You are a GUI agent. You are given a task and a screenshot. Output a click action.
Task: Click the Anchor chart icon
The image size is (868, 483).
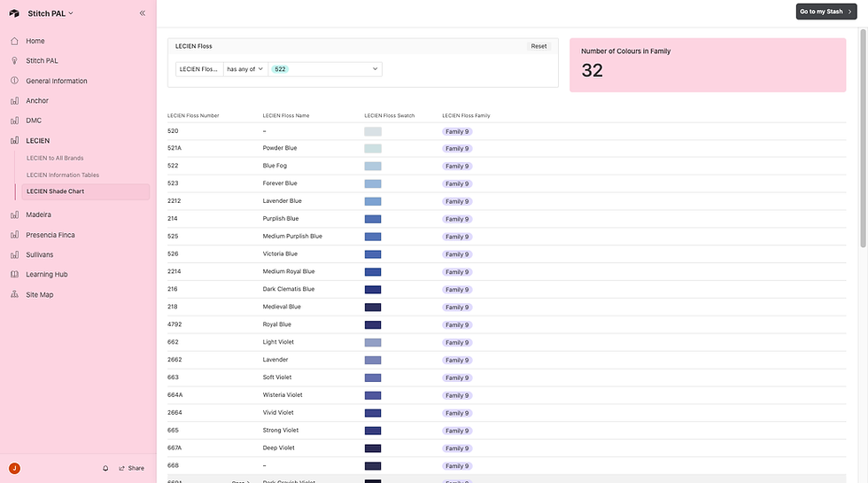[x=14, y=101]
